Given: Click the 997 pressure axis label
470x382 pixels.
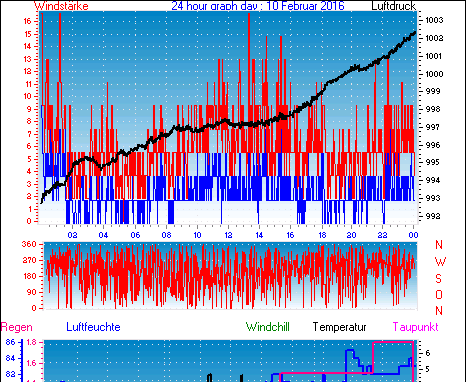Looking at the screenshot, I should click(433, 127).
